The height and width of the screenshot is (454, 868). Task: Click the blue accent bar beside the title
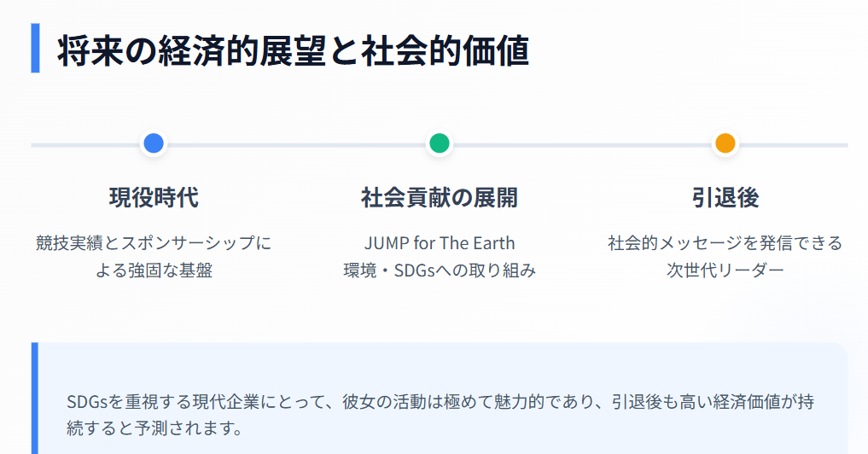coord(35,49)
